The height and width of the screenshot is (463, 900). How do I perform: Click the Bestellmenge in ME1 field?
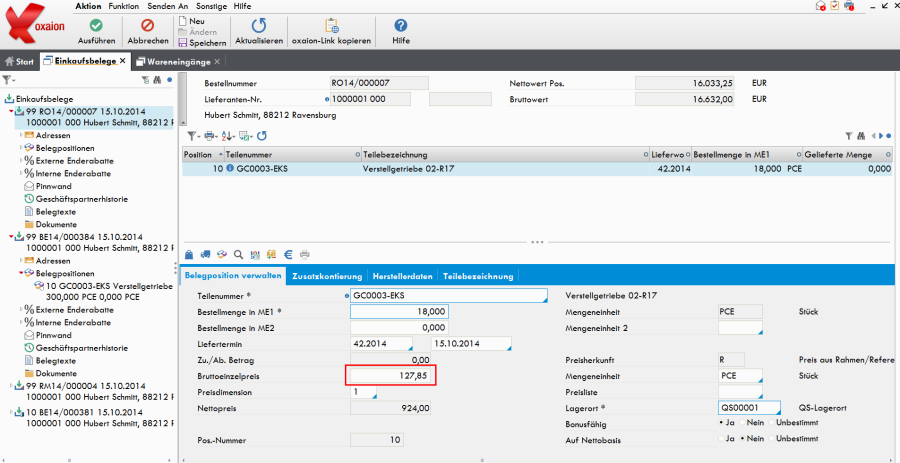(x=399, y=312)
